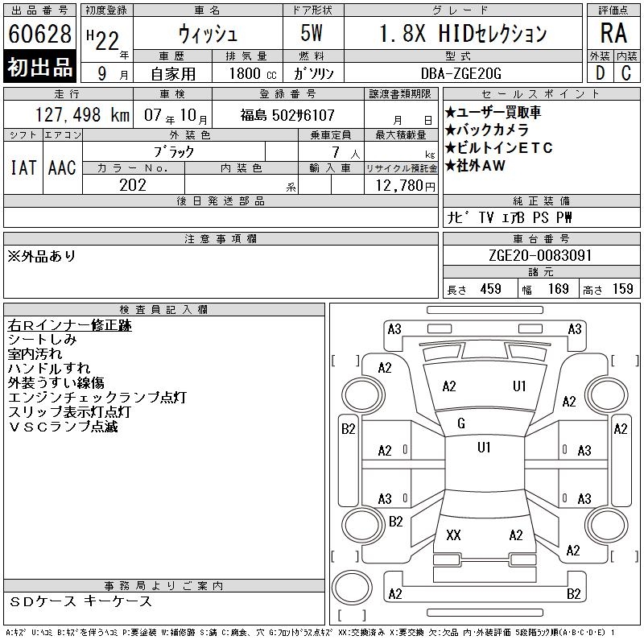Viewport: 644px width, 644px height.
Task: Click the remark エンジンチェックランプ点灯
Action: pos(97,398)
